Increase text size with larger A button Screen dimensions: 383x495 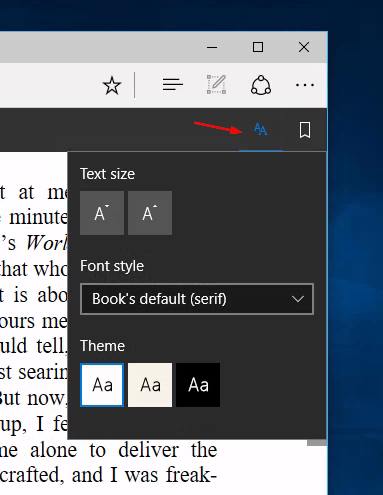(x=150, y=213)
